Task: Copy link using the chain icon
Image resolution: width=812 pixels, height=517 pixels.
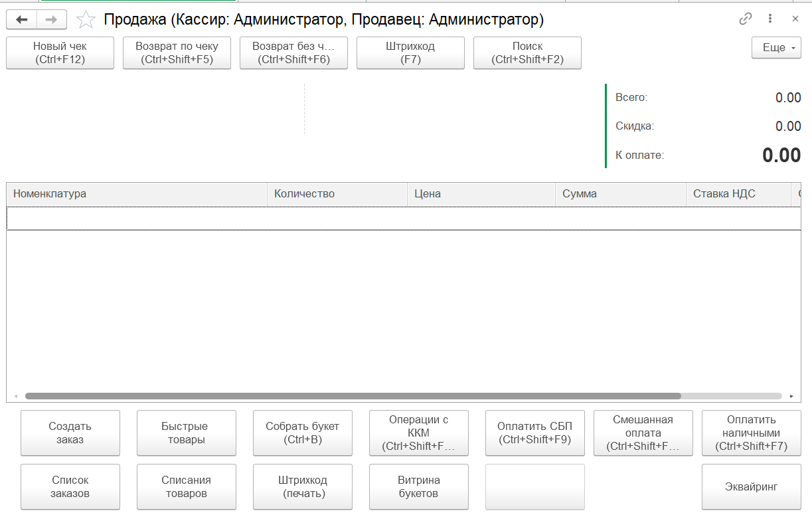Action: click(746, 19)
